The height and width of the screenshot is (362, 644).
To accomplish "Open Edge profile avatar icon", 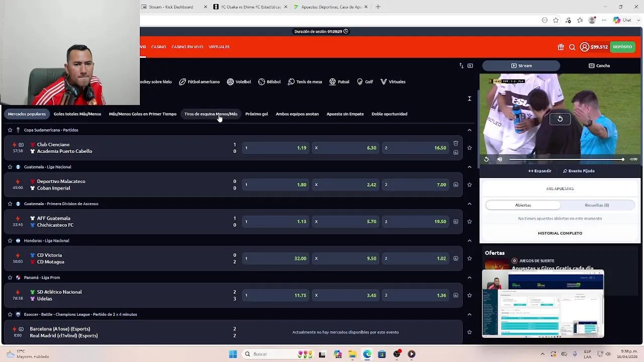I will [x=592, y=20].
